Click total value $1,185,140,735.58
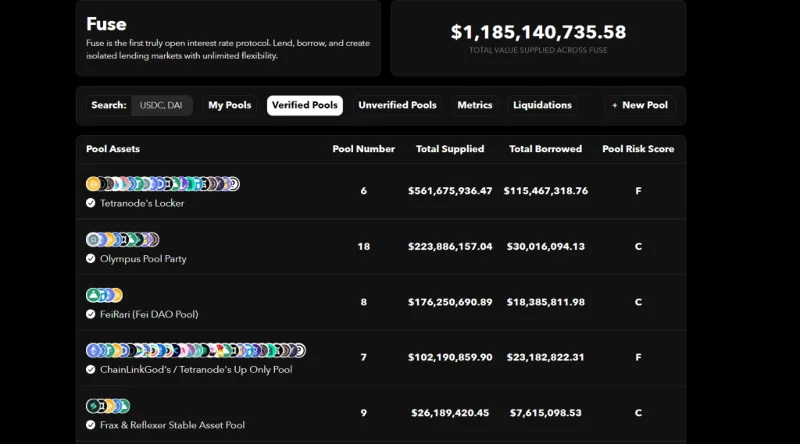800x444 pixels. 538,32
